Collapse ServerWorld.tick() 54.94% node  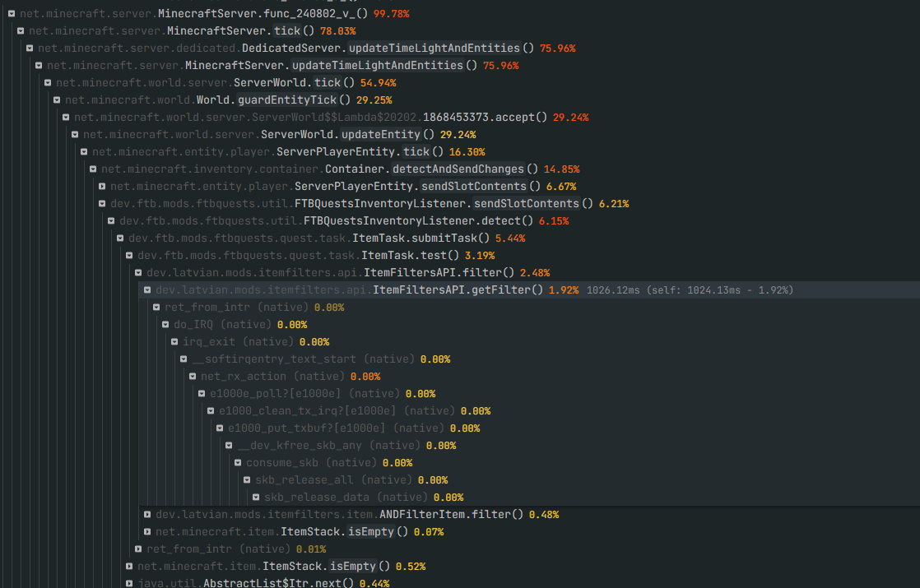pyautogui.click(x=48, y=83)
